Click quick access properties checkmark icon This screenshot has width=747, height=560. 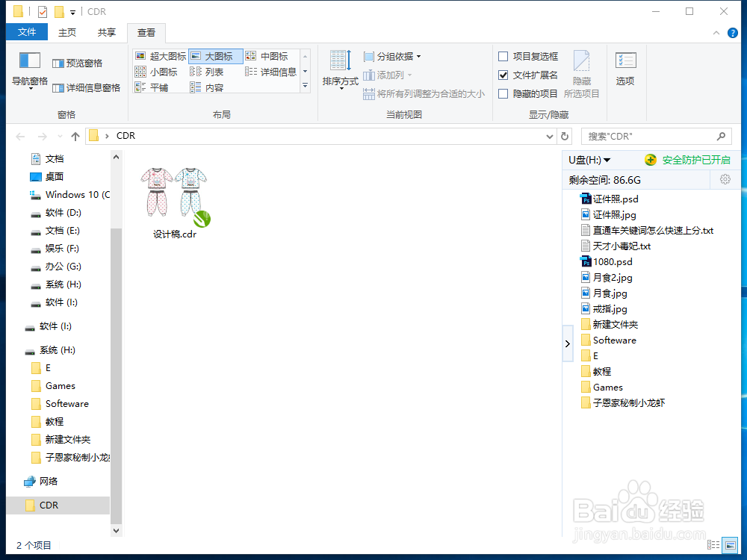(x=43, y=11)
